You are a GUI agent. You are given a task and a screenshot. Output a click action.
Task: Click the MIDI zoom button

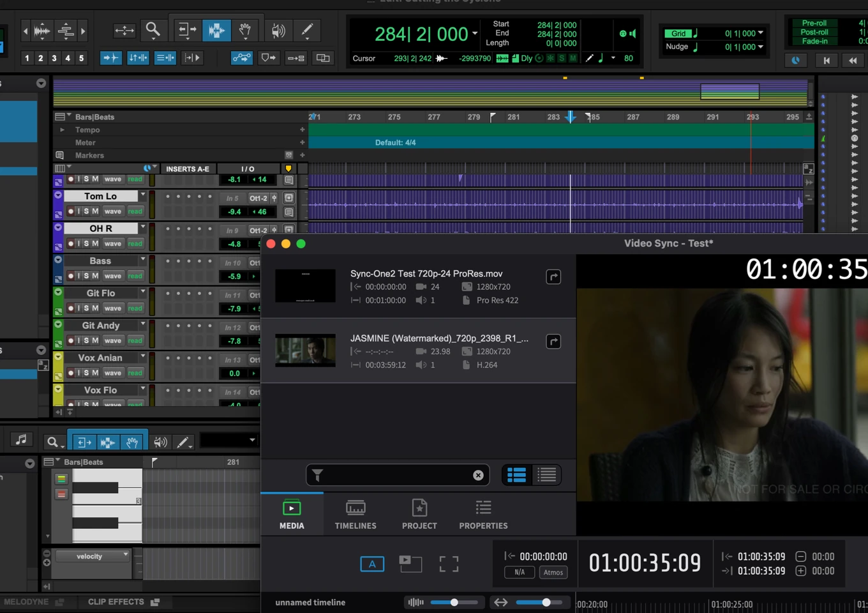66,31
